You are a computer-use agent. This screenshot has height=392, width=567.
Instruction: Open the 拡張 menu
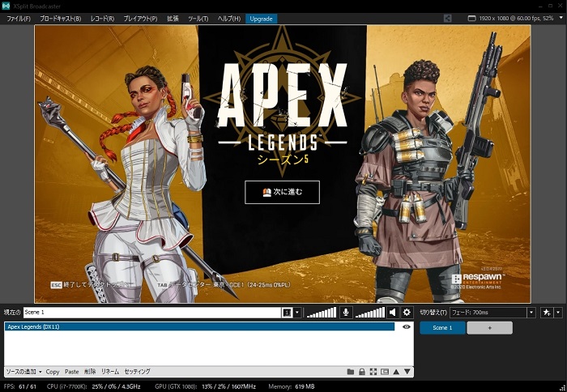coord(173,19)
